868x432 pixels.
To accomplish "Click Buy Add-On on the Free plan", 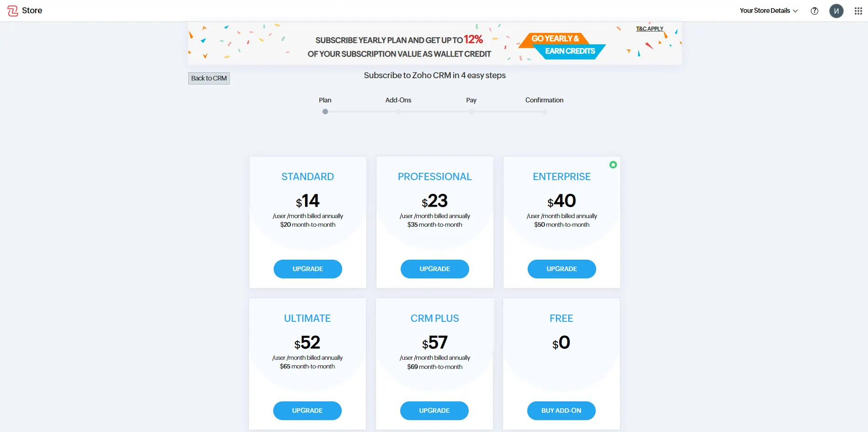I will tap(561, 411).
